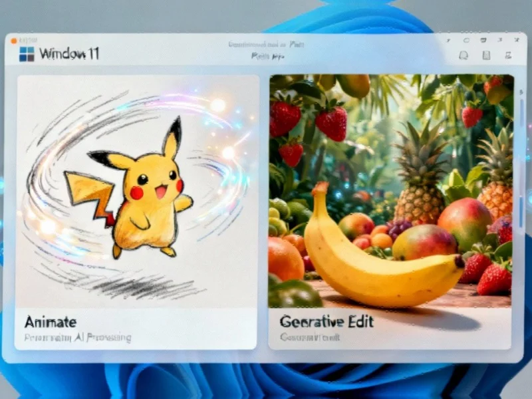The height and width of the screenshot is (399, 532).
Task: Click the subtitle text under Generative Edit
Action: click(310, 338)
